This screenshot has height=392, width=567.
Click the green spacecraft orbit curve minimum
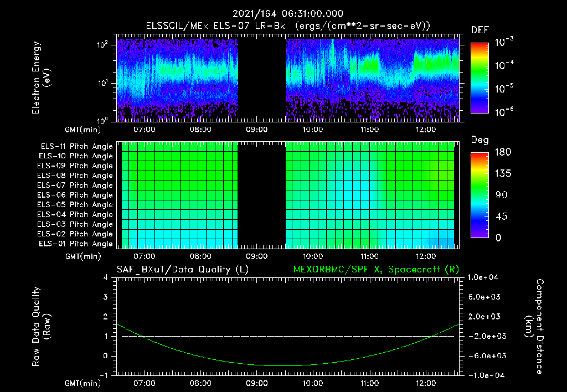tap(283, 365)
